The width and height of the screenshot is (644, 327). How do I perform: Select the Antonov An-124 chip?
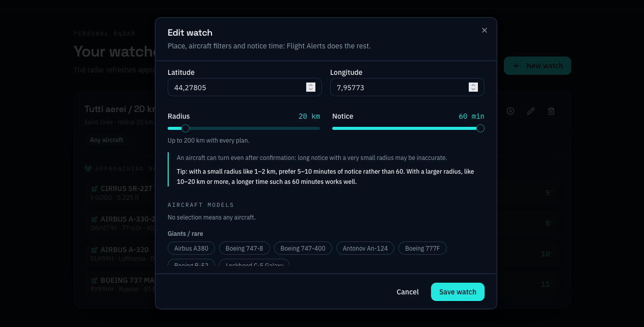pos(365,248)
